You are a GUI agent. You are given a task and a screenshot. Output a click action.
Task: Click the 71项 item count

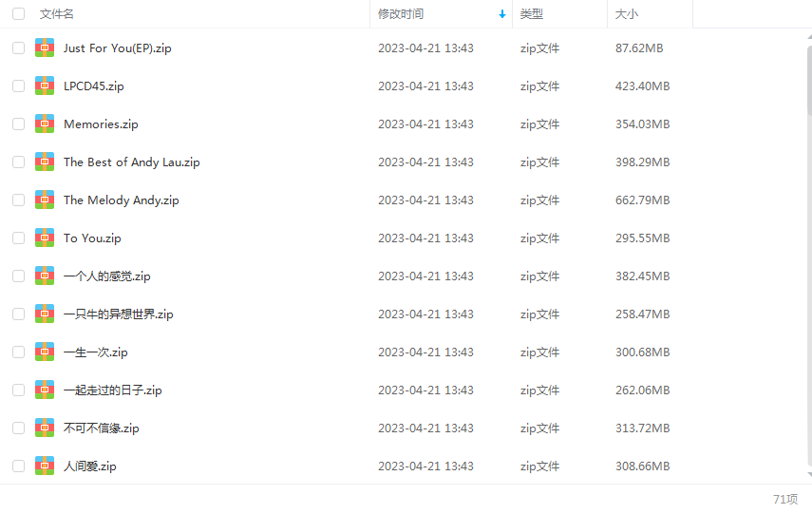[x=785, y=499]
